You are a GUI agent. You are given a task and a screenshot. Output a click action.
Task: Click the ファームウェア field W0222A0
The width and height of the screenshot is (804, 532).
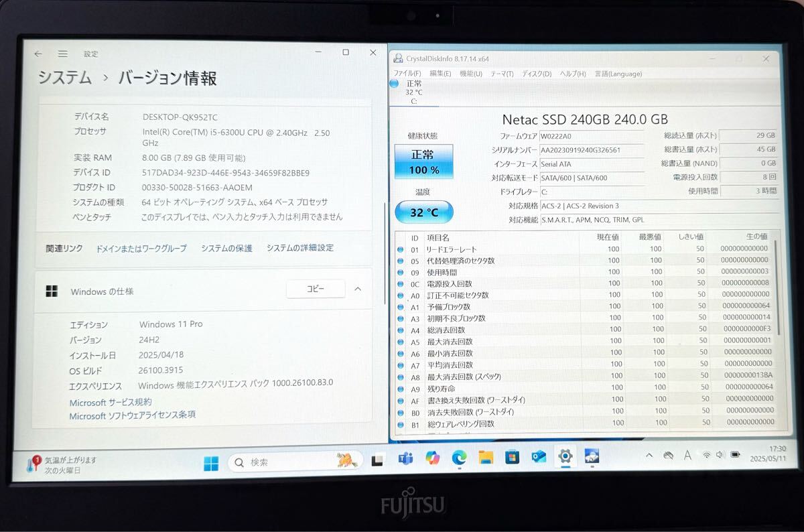[592, 136]
